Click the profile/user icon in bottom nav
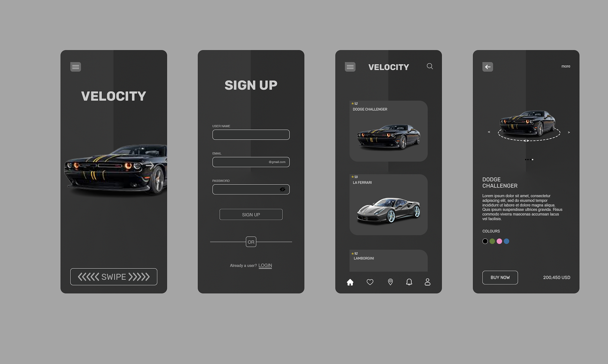The width and height of the screenshot is (608, 364). pyautogui.click(x=427, y=282)
